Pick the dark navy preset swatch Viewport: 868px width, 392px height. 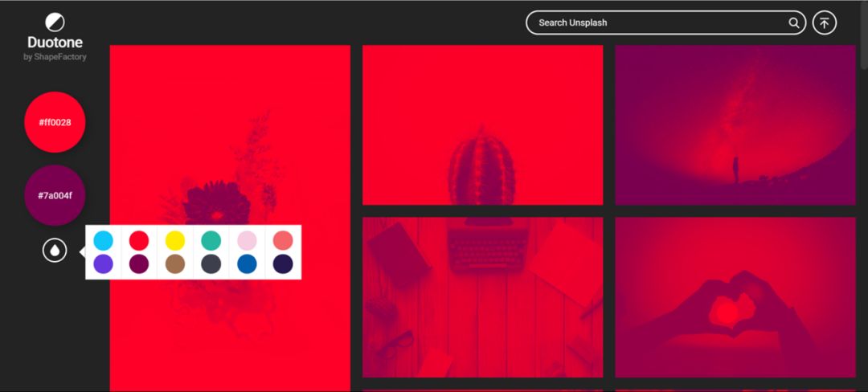(x=283, y=264)
